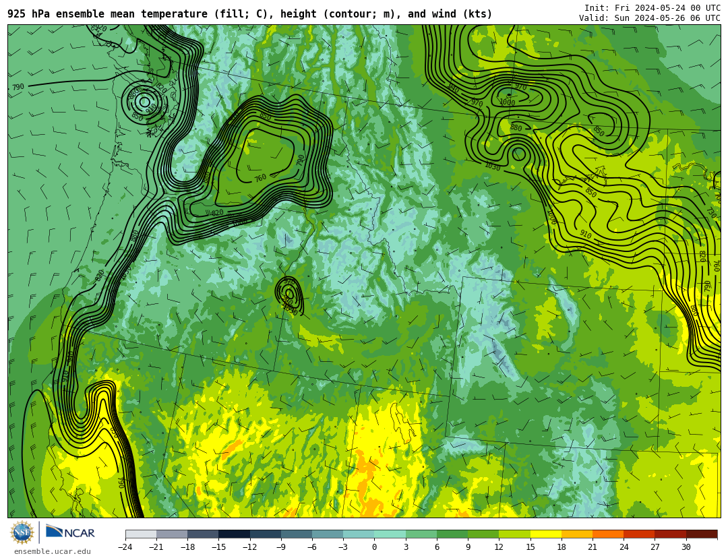Pick the colorbar swatch between -18 and -15

point(204,534)
